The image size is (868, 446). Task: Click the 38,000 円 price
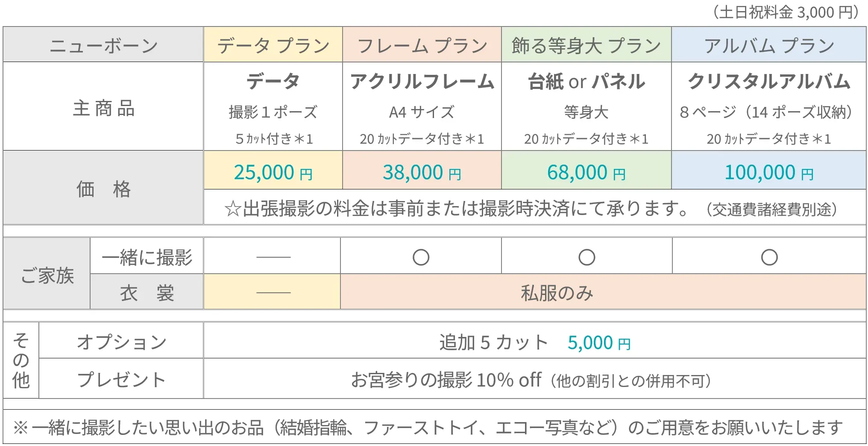(422, 173)
